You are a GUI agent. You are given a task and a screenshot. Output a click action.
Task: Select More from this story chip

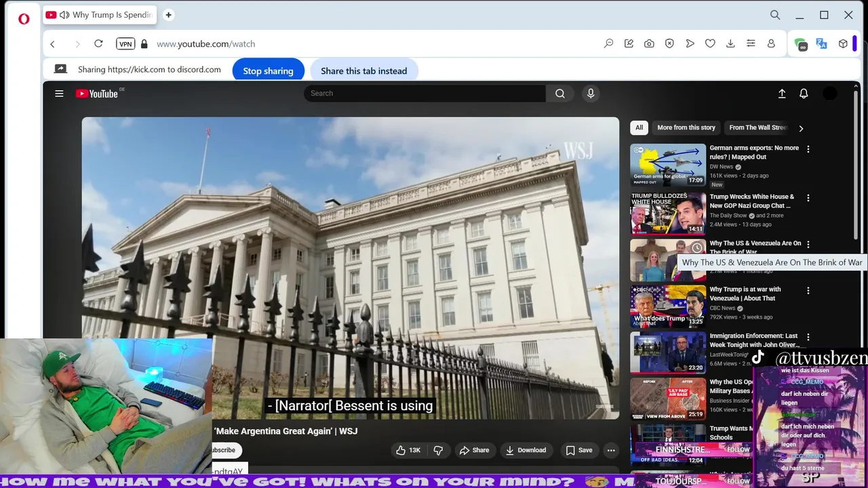[x=686, y=127]
